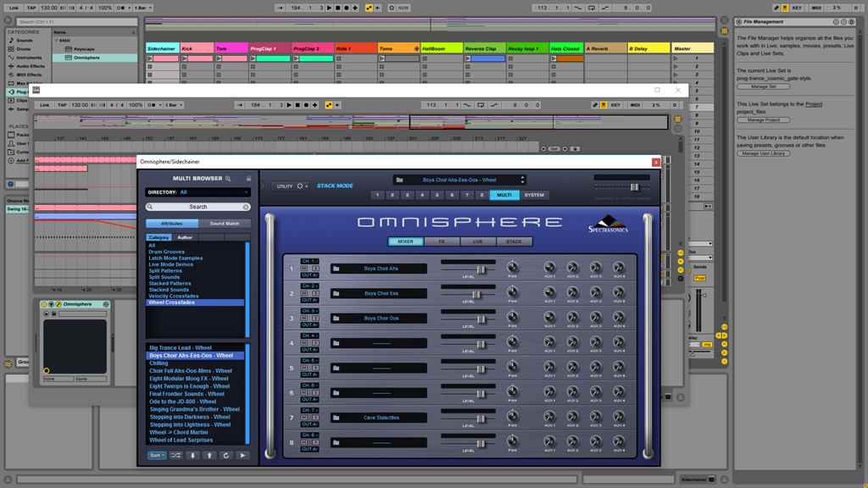Click the refresh icon in Multi Browser footer
The height and width of the screenshot is (488, 868).
coord(225,455)
